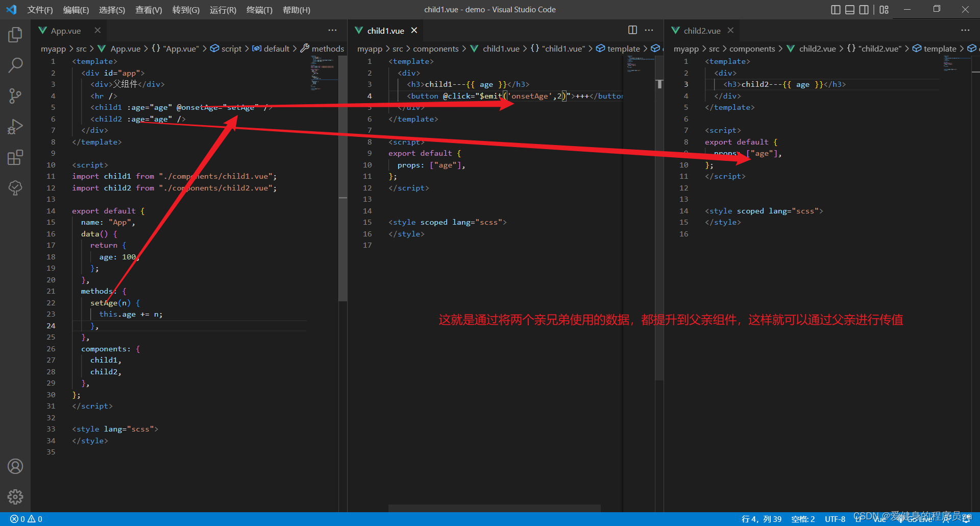Click indentation '空格: 2' in status bar
980x526 pixels.
click(x=803, y=519)
